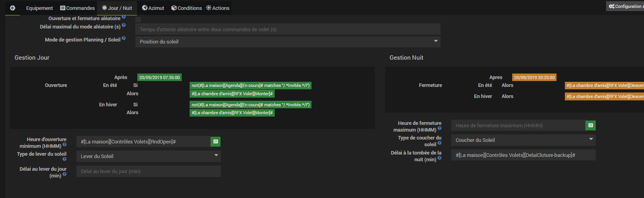Click help icon next to Délai maximal du mode aléatoire
The width and height of the screenshot is (644, 198).
tap(124, 25)
